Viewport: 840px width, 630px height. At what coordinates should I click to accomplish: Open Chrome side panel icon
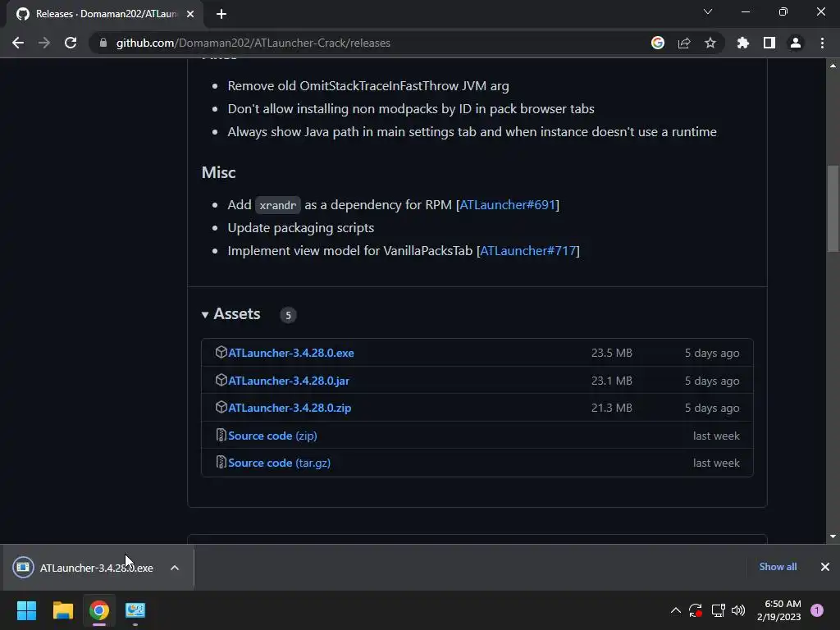tap(769, 43)
